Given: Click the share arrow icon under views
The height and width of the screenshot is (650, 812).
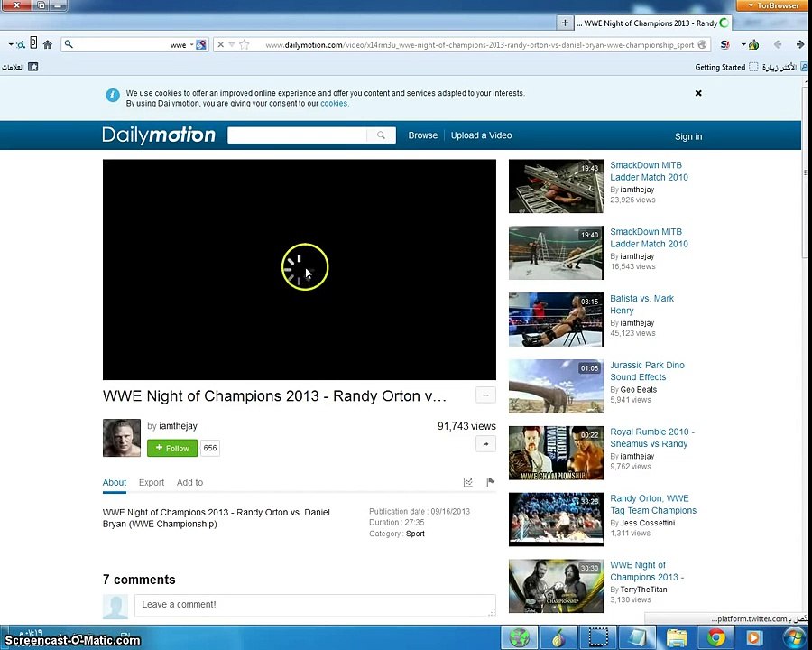Looking at the screenshot, I should 485,444.
